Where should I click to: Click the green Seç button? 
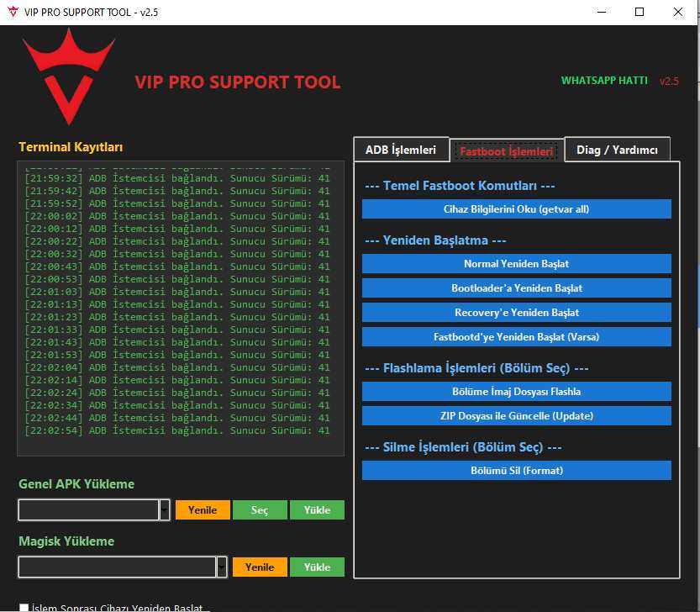pos(260,509)
